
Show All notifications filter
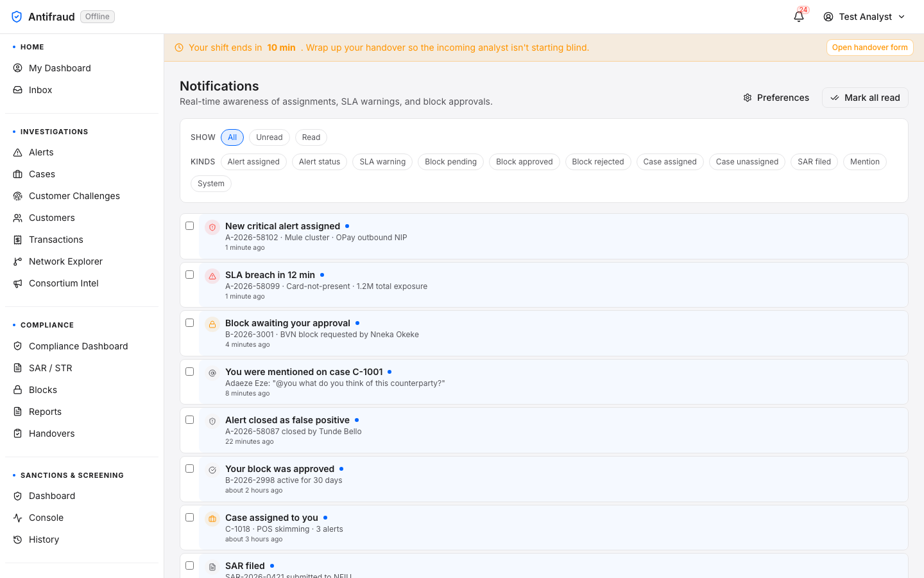pos(232,137)
